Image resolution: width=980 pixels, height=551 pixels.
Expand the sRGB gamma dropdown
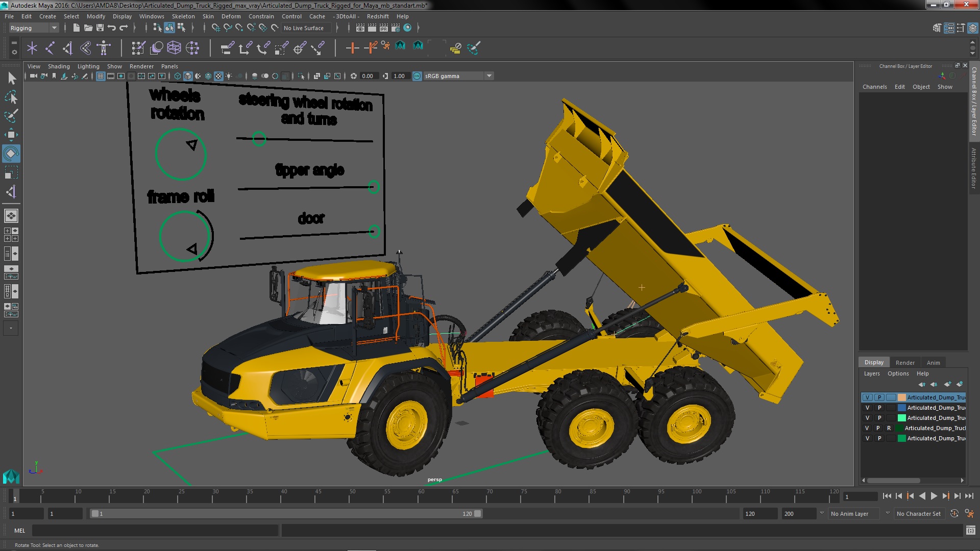489,76
